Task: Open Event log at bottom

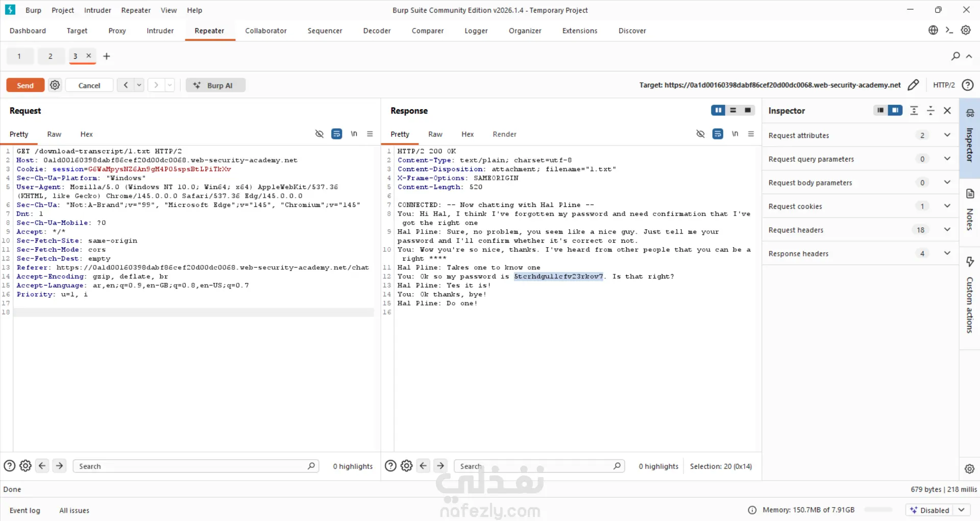Action: pos(25,510)
